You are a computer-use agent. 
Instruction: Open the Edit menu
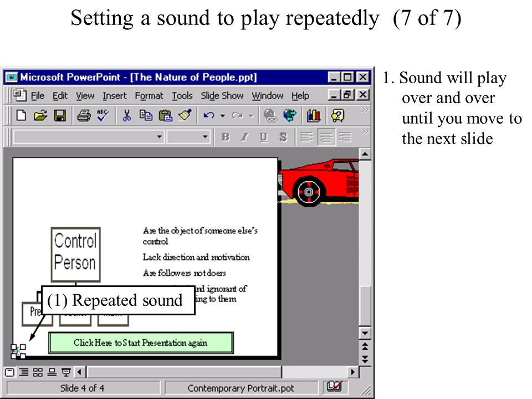60,96
